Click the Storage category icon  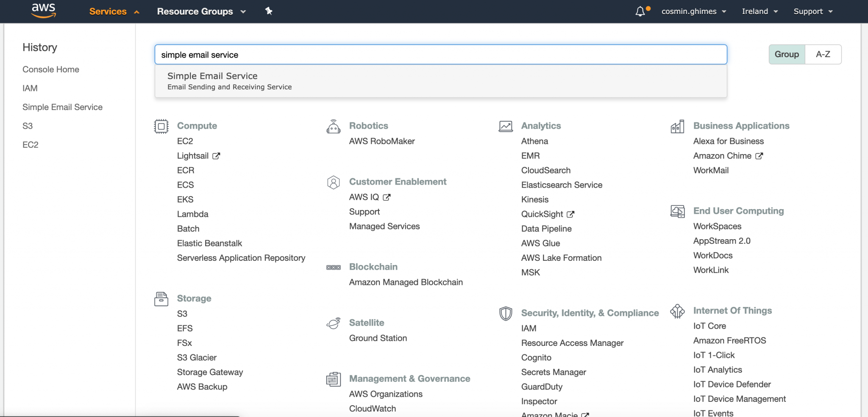pyautogui.click(x=161, y=299)
